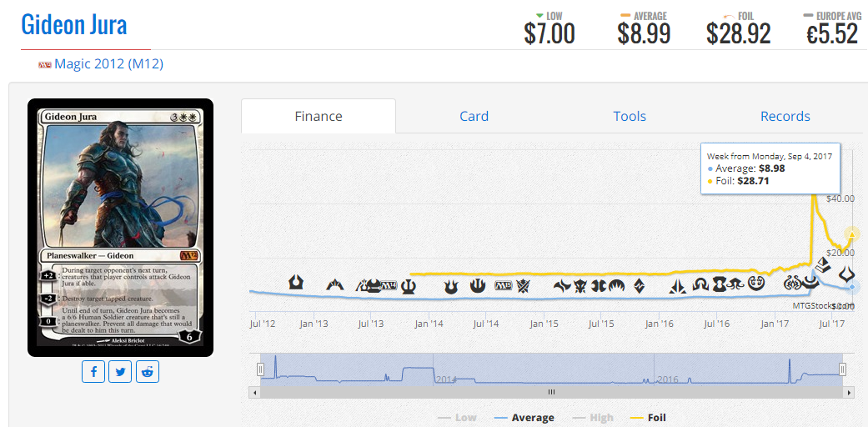Click the navigator scrollbar thumb grip
This screenshot has height=427, width=868.
point(551,392)
